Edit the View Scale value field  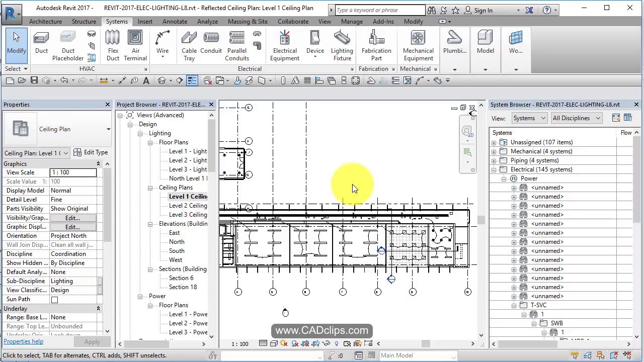pyautogui.click(x=73, y=172)
